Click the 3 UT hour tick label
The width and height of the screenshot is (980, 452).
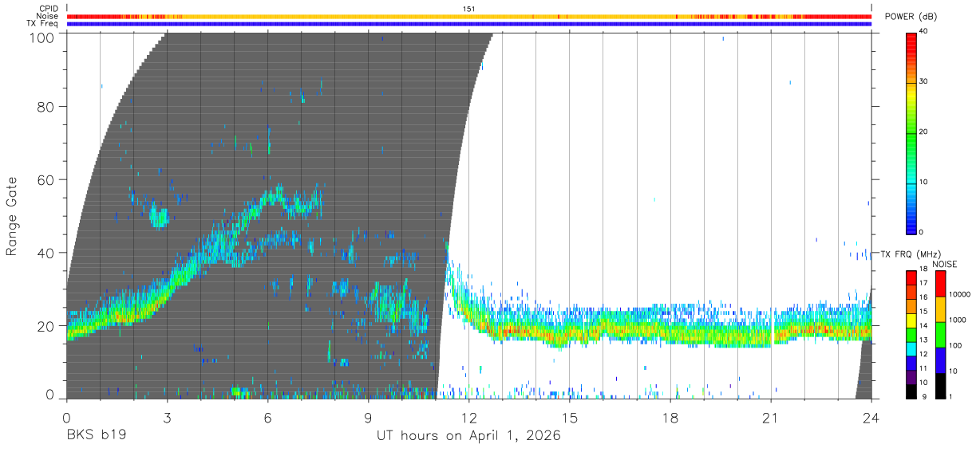[167, 416]
